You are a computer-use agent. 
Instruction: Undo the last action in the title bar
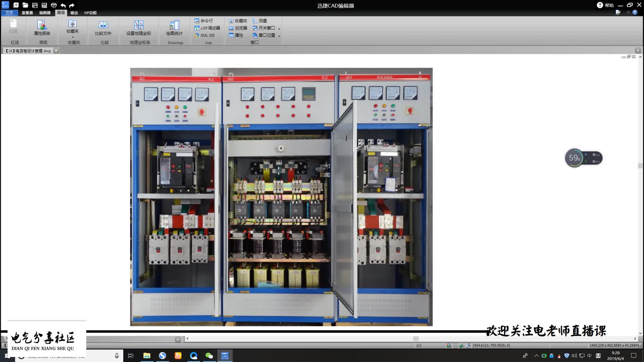[63, 5]
